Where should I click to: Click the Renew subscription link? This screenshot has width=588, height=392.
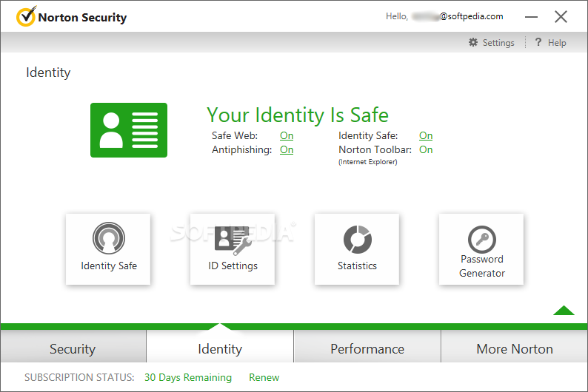pyautogui.click(x=264, y=377)
